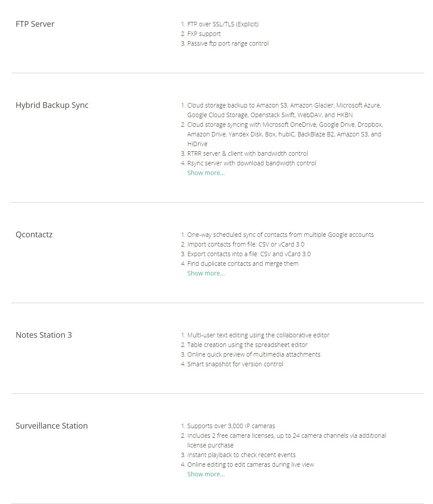Viewport: 433px width, 504px height.
Task: Click Find duplicate contacts and merge item
Action: point(242,264)
